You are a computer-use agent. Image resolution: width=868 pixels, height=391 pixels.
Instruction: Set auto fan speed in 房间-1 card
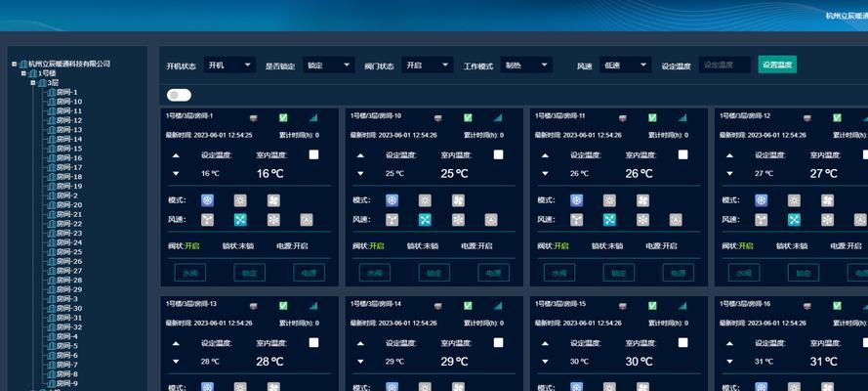pos(307,220)
